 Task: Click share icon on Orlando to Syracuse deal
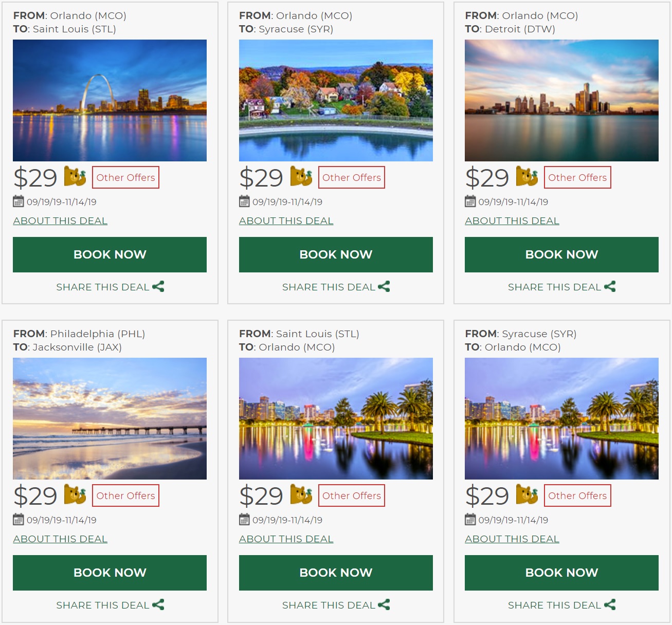(x=384, y=287)
